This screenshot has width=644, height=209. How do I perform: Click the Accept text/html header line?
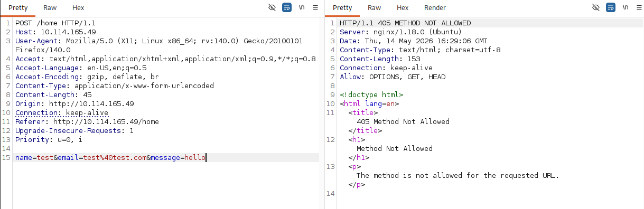tap(165, 59)
